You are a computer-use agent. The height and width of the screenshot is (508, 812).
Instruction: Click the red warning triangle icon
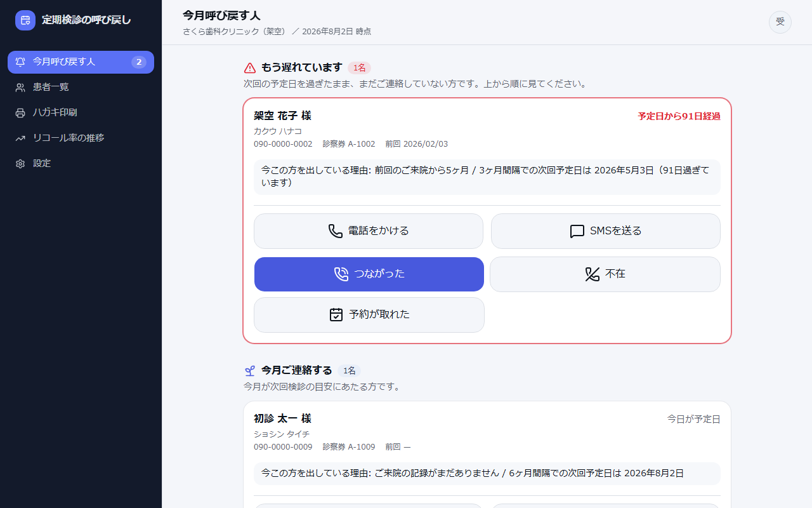point(250,68)
